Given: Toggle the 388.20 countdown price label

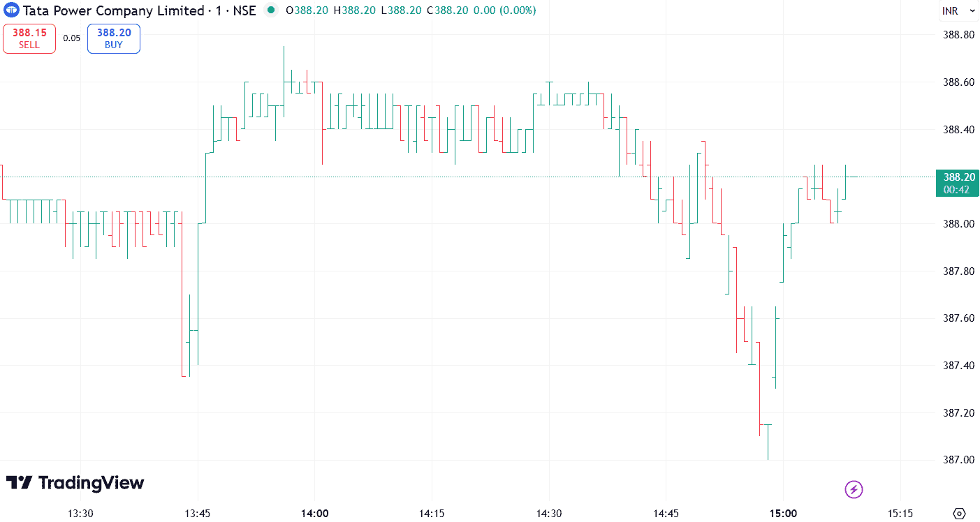Looking at the screenshot, I should [957, 182].
